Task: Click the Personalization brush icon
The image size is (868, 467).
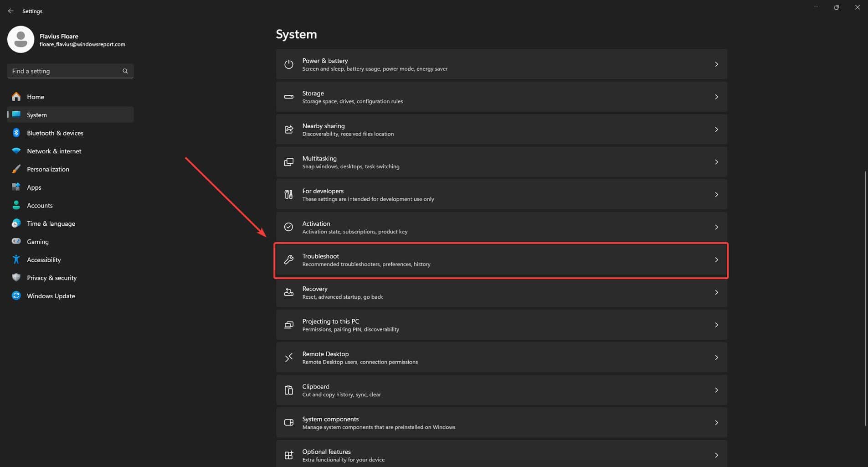Action: coord(16,169)
